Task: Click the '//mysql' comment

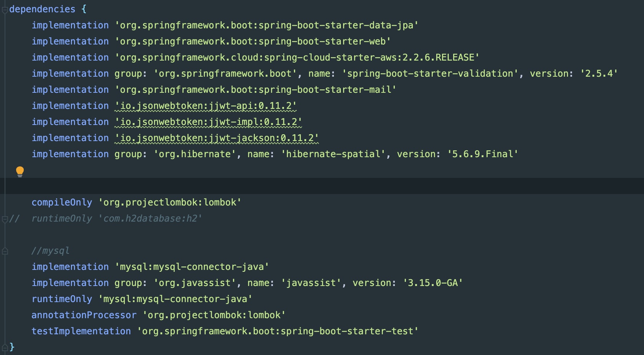Action: (50, 251)
